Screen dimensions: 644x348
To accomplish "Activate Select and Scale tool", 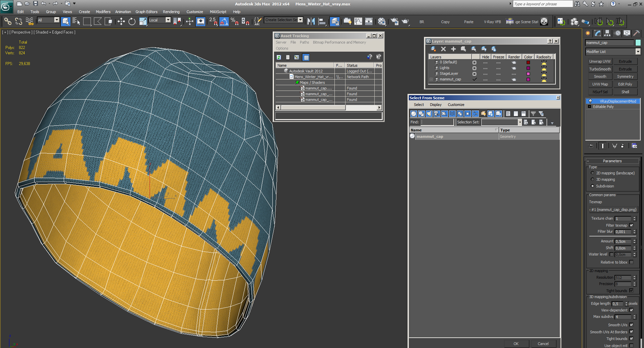I will click(143, 21).
